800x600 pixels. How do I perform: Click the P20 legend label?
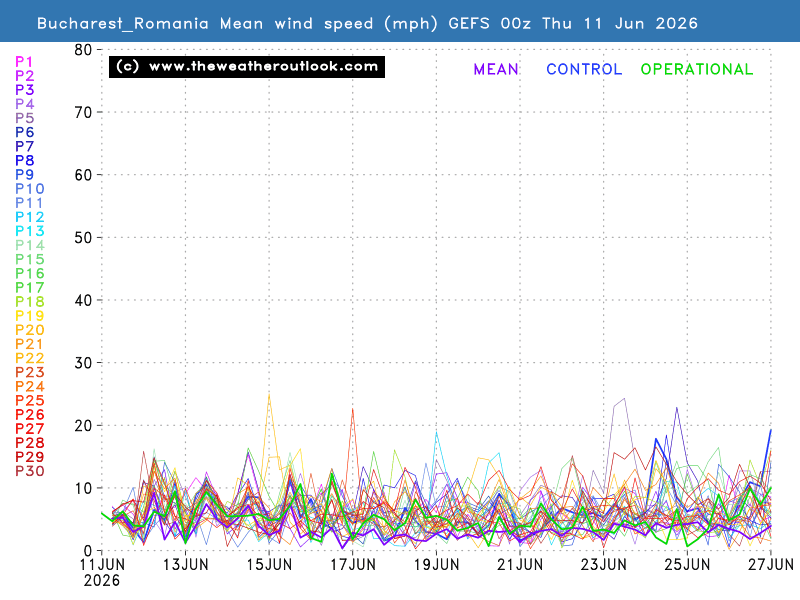pos(30,330)
